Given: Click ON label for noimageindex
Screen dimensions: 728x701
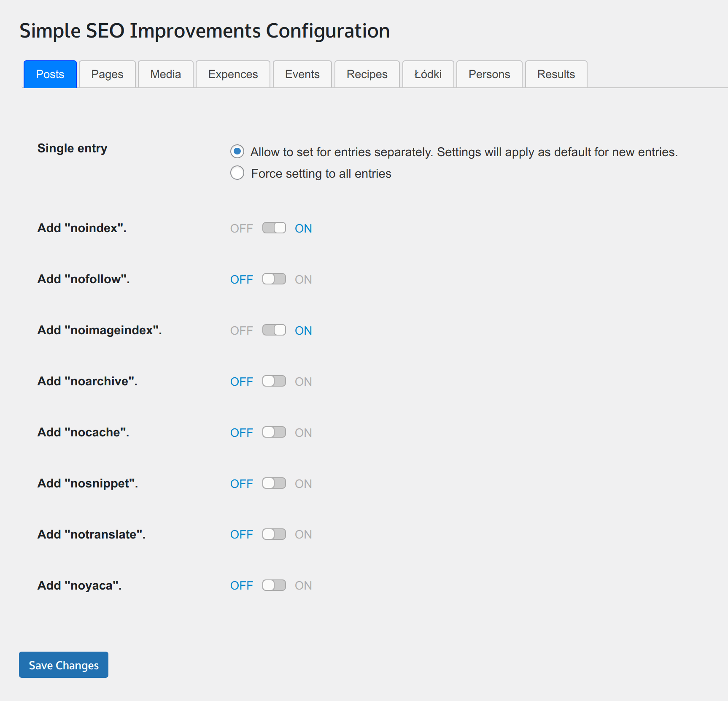Looking at the screenshot, I should [x=303, y=330].
